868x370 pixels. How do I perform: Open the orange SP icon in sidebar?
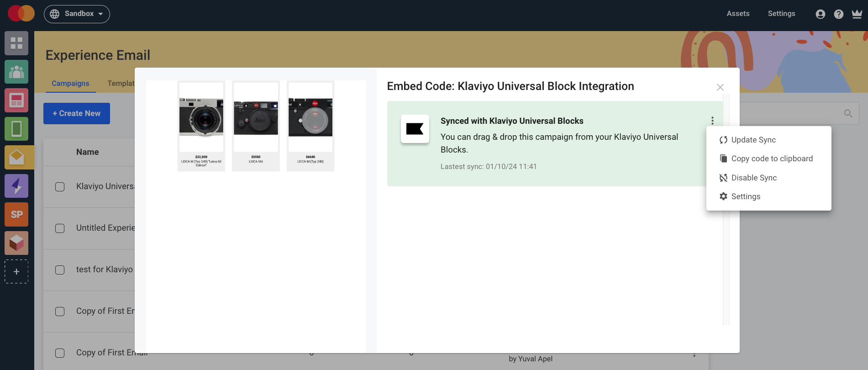pyautogui.click(x=16, y=214)
